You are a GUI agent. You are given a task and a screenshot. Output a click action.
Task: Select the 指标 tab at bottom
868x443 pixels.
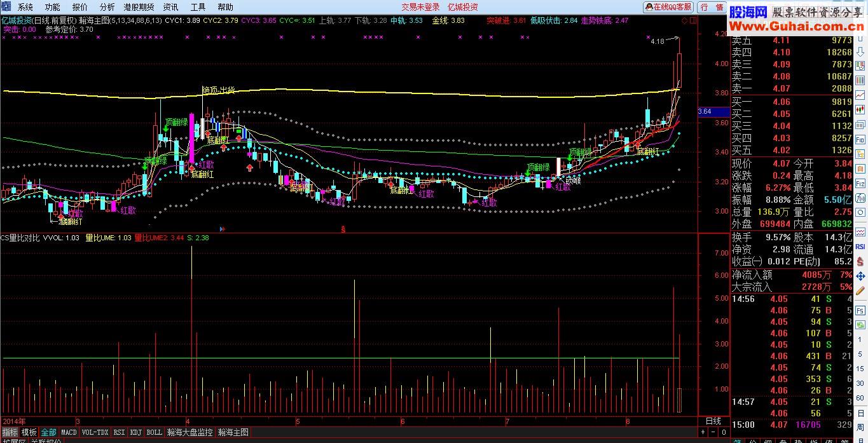[10, 432]
